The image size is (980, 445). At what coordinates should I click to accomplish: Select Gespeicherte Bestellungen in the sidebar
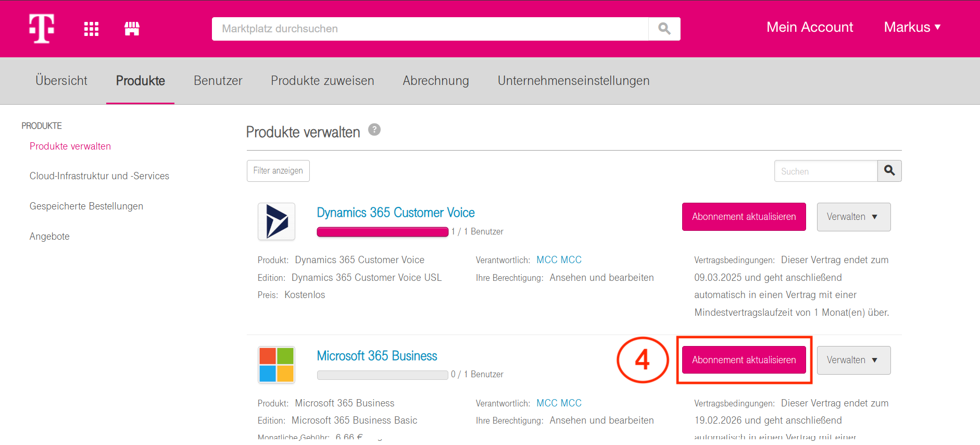pyautogui.click(x=86, y=206)
